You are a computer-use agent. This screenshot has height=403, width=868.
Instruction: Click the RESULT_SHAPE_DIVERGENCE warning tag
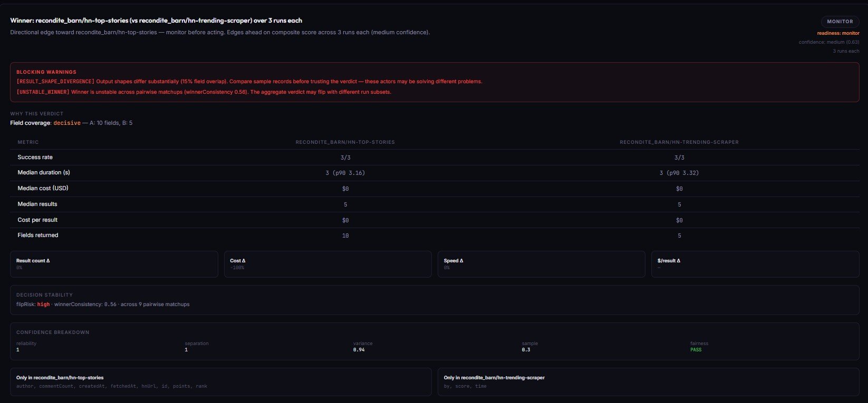click(55, 82)
